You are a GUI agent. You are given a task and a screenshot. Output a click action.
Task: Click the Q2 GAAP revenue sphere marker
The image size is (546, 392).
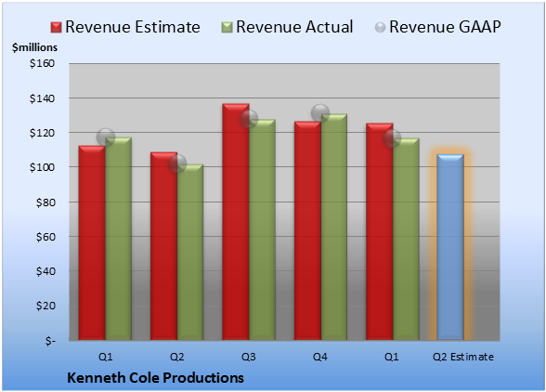point(177,163)
